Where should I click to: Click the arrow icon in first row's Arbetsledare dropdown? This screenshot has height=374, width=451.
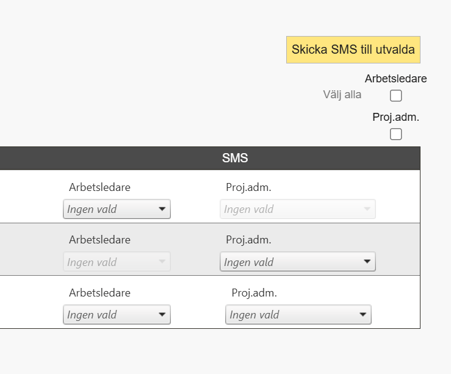pyautogui.click(x=162, y=209)
